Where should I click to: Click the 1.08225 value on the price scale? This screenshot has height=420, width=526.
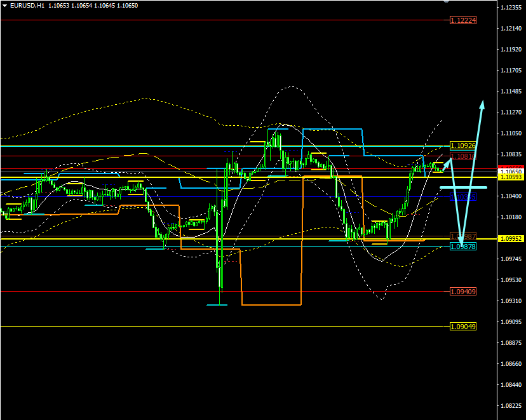coord(511,406)
